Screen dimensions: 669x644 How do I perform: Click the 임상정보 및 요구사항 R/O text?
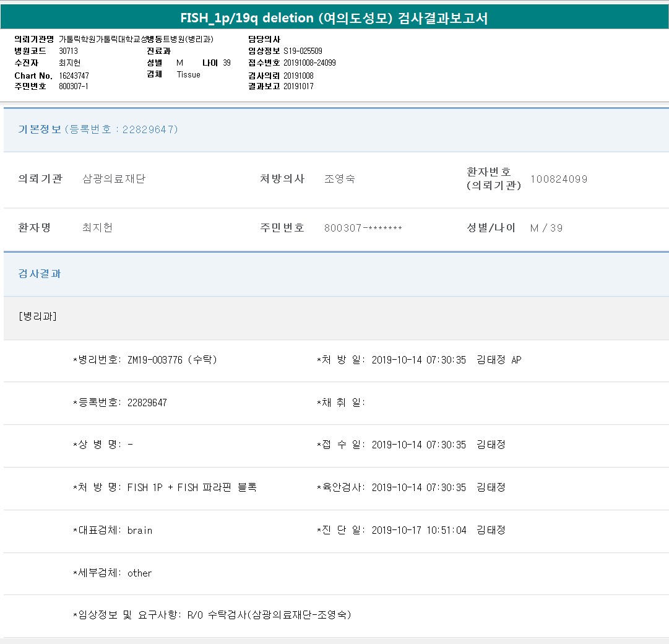click(x=269, y=615)
